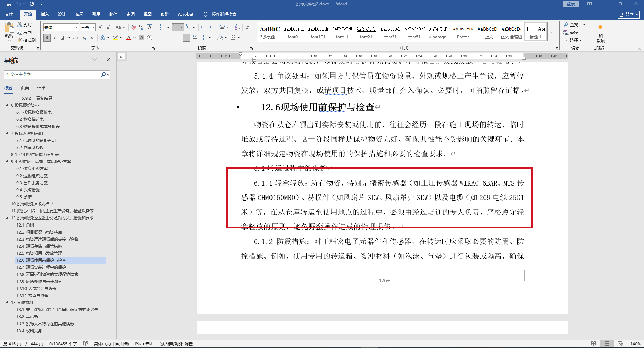Increase paragraph indent

pos(212,27)
